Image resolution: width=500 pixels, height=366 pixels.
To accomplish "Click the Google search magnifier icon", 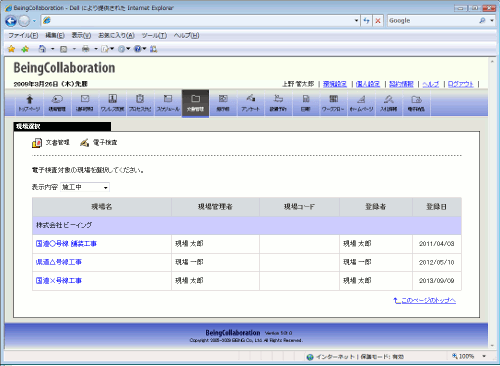I will click(482, 21).
